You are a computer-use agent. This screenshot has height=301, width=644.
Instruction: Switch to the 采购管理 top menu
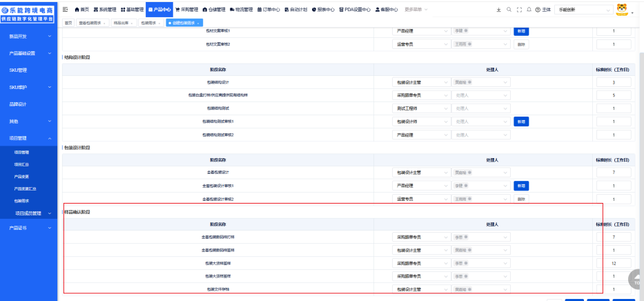click(187, 10)
